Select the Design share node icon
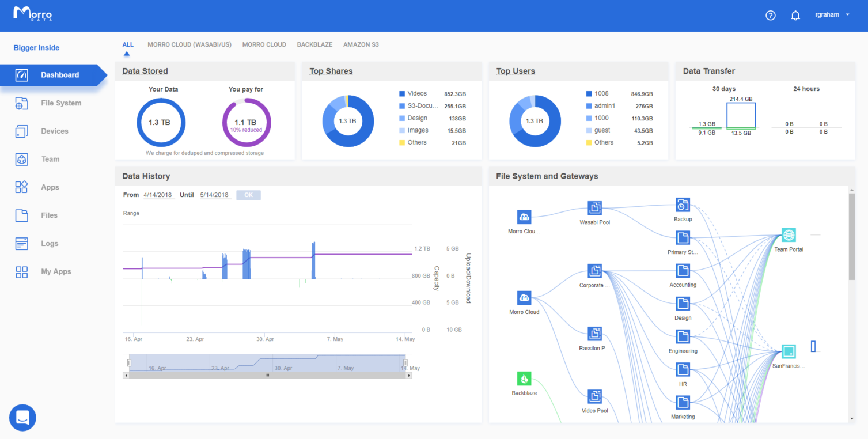Viewport: 868px width, 439px height. click(x=683, y=303)
